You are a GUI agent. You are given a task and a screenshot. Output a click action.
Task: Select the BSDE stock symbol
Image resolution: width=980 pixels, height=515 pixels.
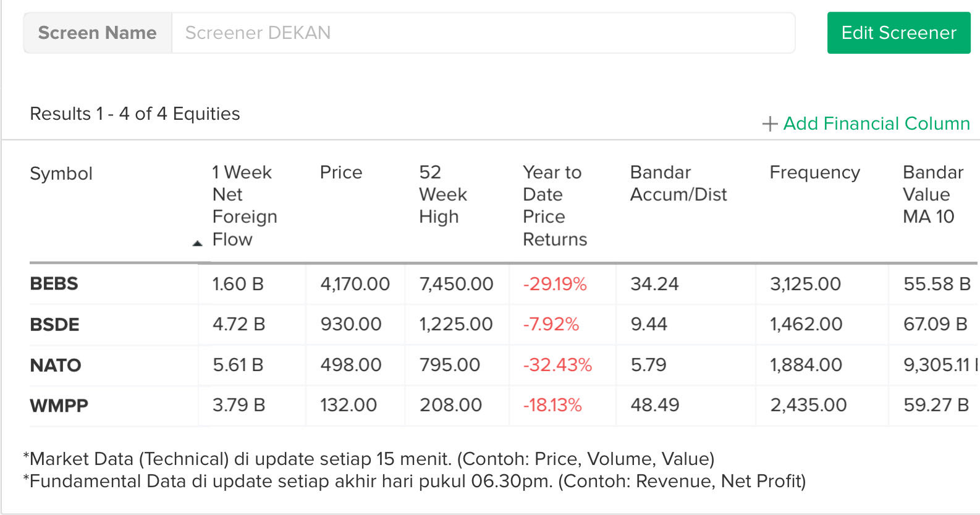pos(54,324)
